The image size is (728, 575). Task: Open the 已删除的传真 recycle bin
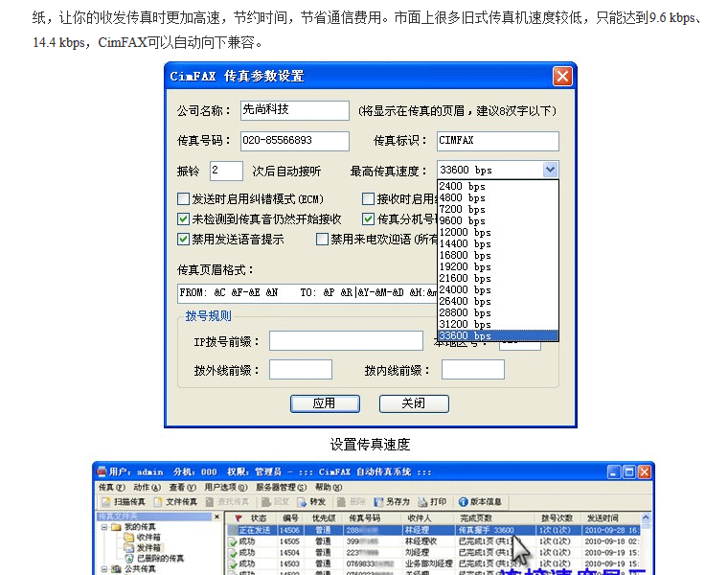129,559
